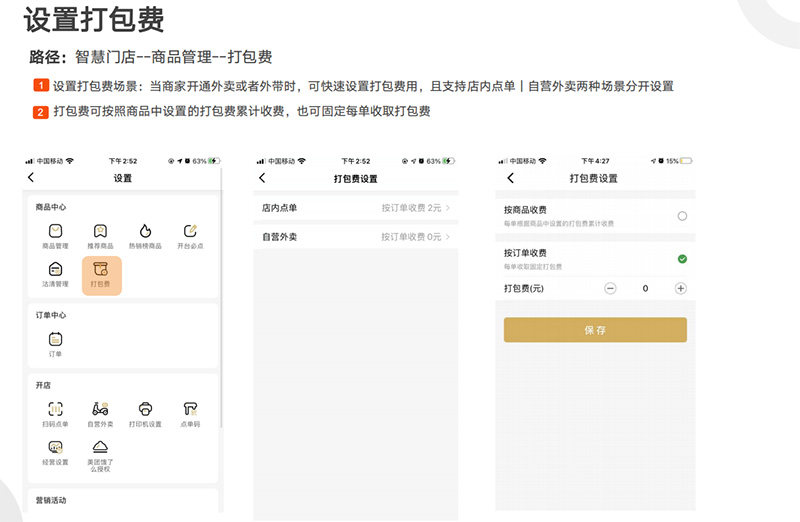Open 商品管理 icon in 商品中心

click(x=55, y=231)
